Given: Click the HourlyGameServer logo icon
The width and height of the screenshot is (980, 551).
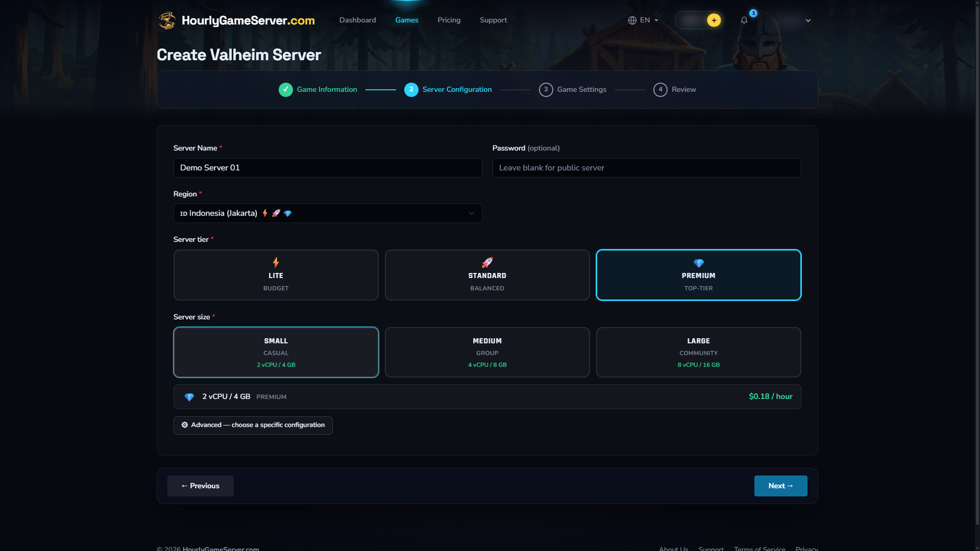Looking at the screenshot, I should point(167,20).
